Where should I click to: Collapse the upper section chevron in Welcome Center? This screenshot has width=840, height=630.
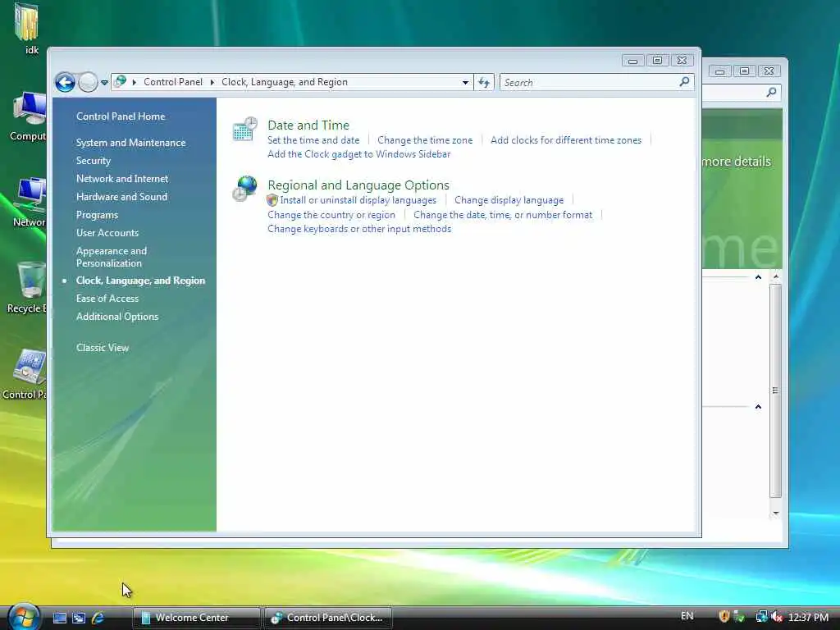tap(758, 277)
